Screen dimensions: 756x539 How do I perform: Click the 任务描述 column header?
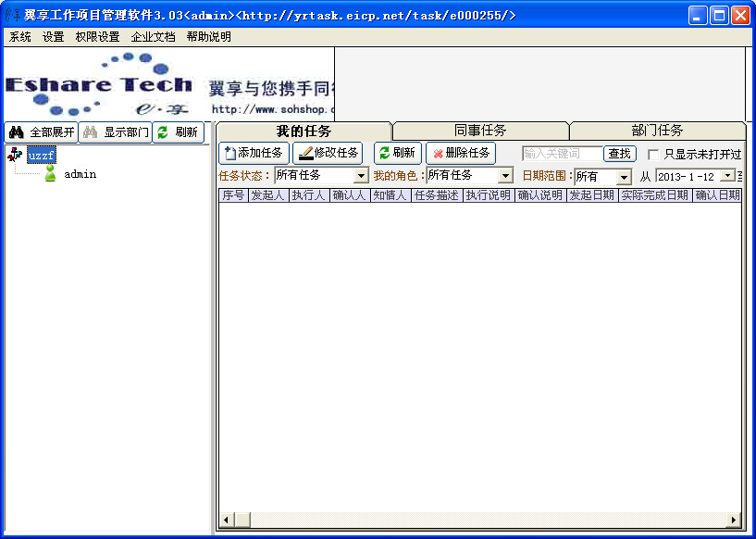[437, 195]
